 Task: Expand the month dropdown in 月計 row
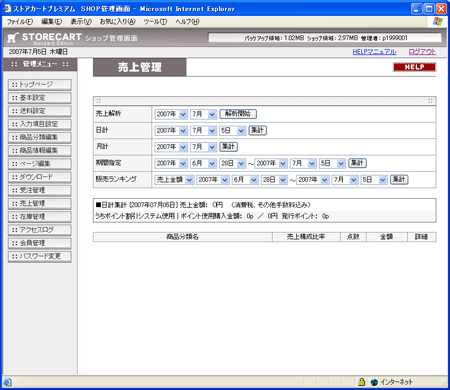pyautogui.click(x=204, y=147)
